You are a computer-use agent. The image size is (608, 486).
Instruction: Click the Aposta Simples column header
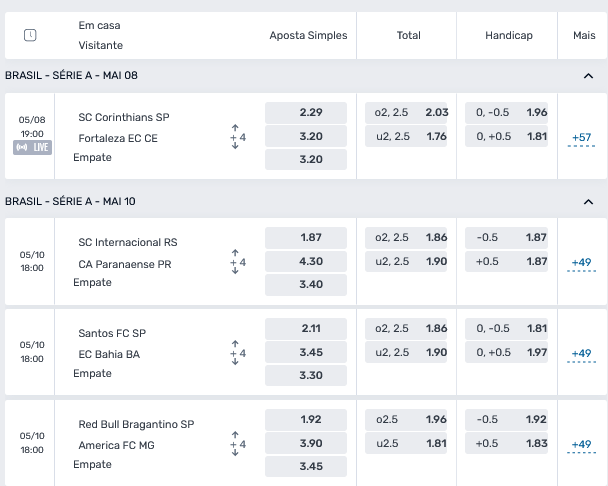tap(308, 35)
